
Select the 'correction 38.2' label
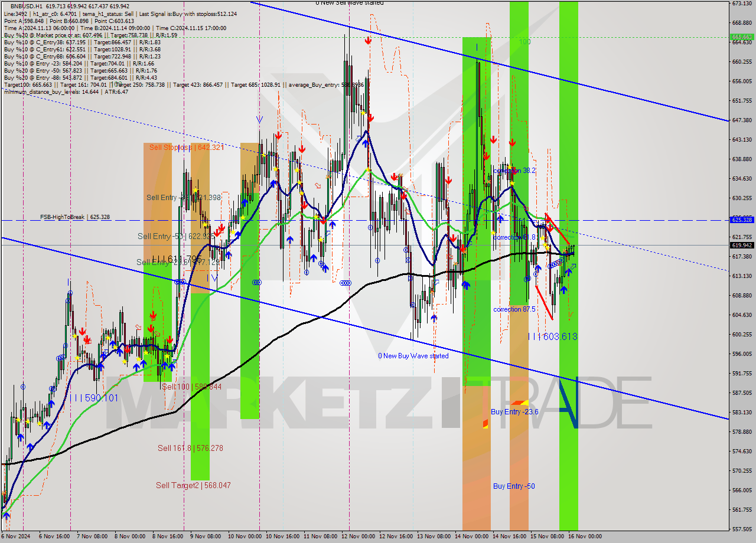click(514, 170)
